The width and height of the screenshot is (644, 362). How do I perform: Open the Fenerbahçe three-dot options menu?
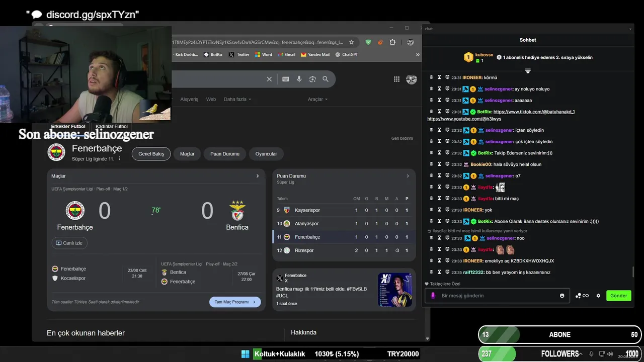[x=120, y=159]
